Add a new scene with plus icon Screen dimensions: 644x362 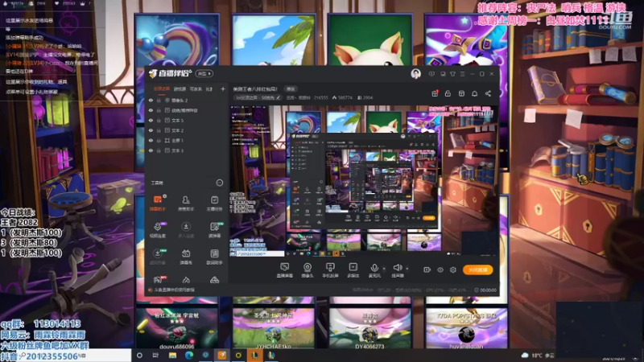click(x=223, y=88)
